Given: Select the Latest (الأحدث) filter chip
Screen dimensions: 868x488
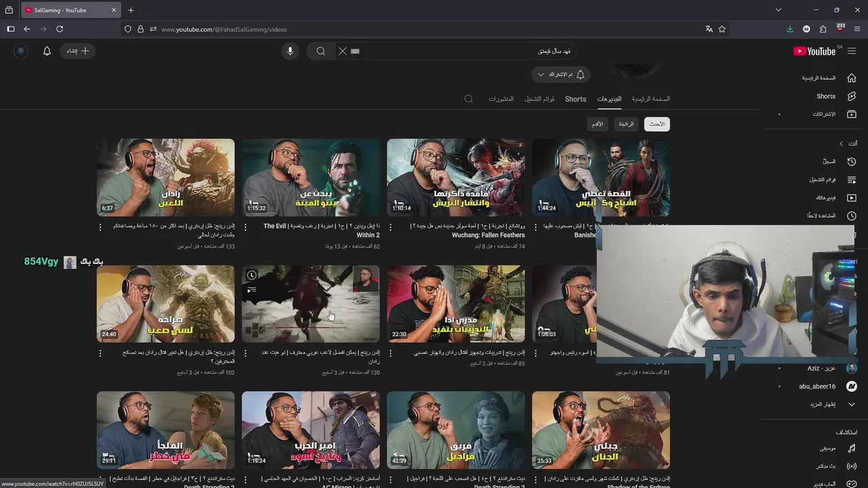Looking at the screenshot, I should [x=657, y=124].
